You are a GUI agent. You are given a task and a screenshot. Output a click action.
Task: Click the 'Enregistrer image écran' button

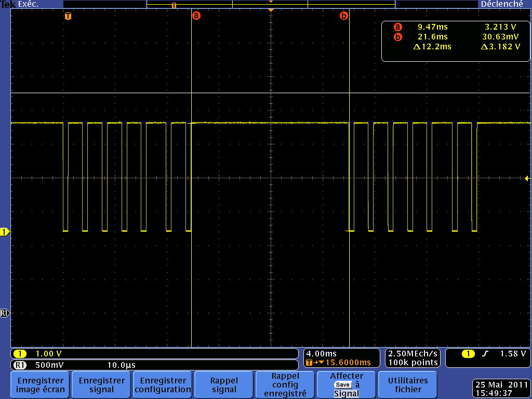point(40,385)
